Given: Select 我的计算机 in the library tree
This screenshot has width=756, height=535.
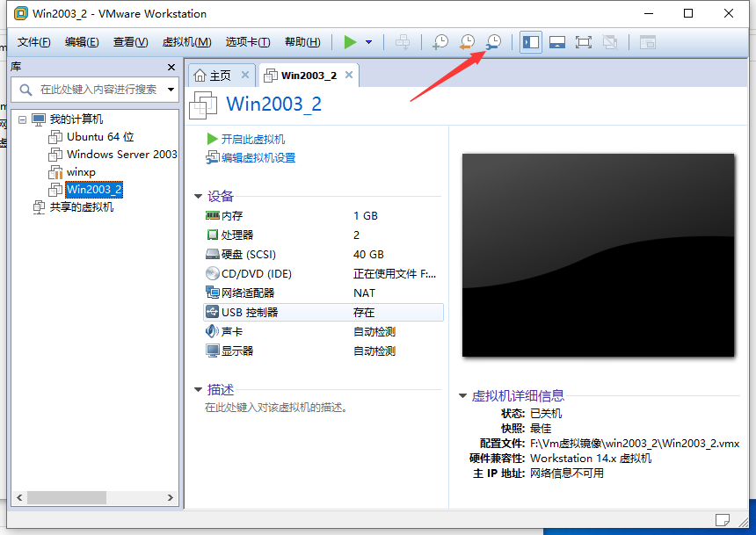Looking at the screenshot, I should [76, 119].
